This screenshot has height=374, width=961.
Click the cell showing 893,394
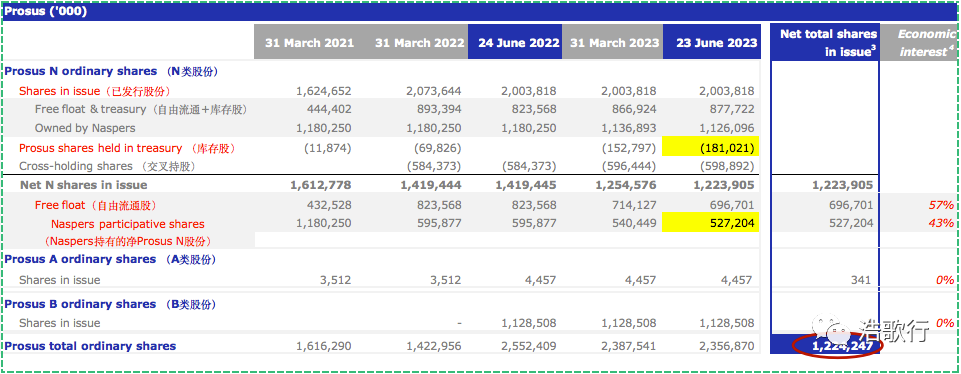[439, 110]
